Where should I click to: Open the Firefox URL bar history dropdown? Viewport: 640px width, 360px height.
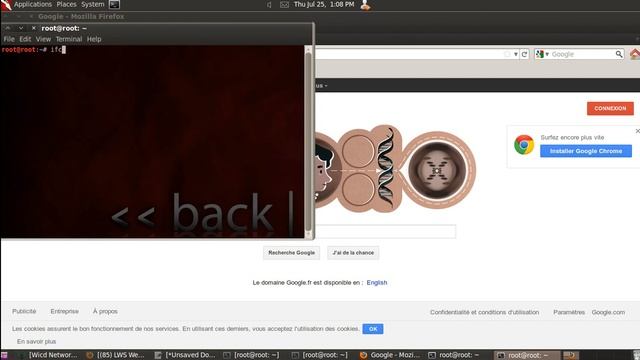[x=516, y=54]
